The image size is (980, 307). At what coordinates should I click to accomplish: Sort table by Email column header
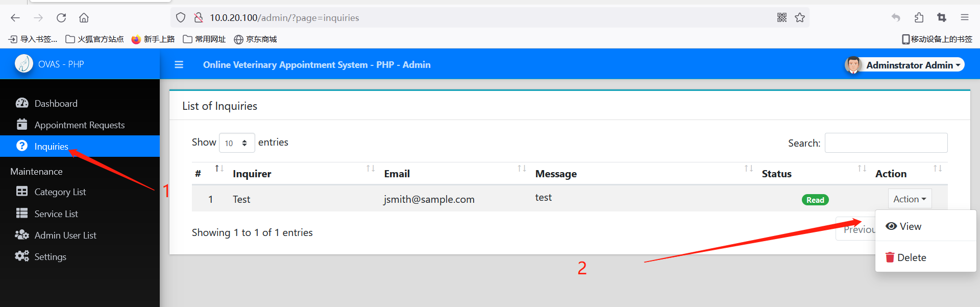[x=397, y=174]
